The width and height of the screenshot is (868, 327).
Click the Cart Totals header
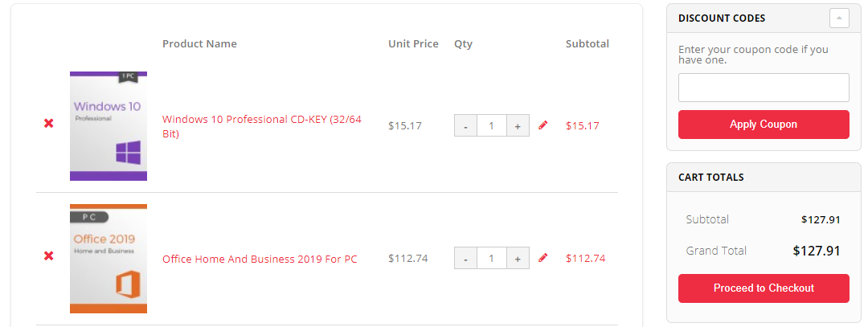[x=711, y=178]
